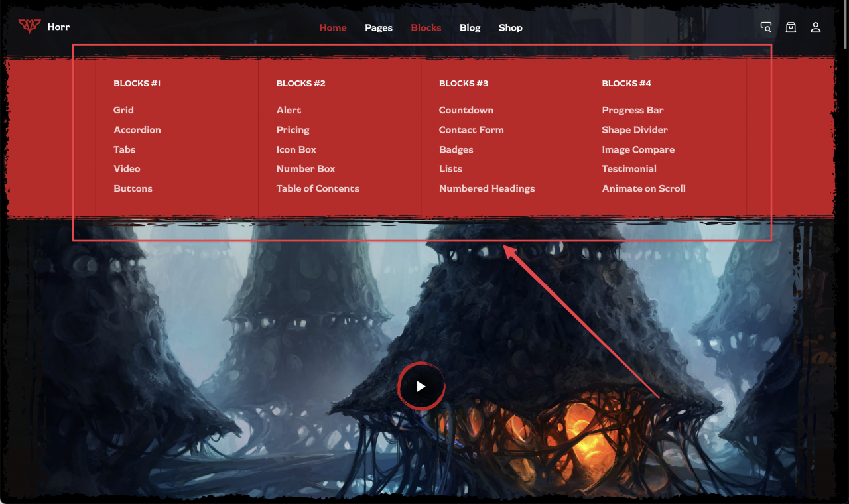Open the Pages menu

379,28
